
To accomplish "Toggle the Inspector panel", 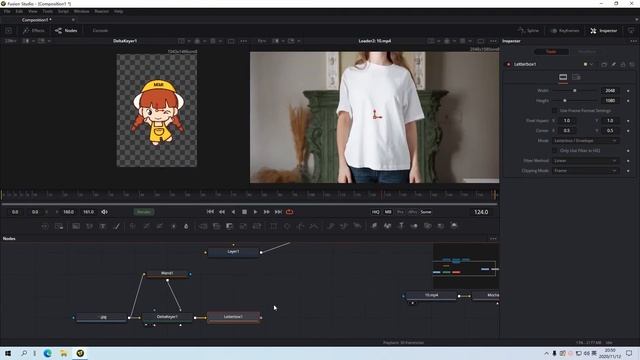I will tap(604, 31).
